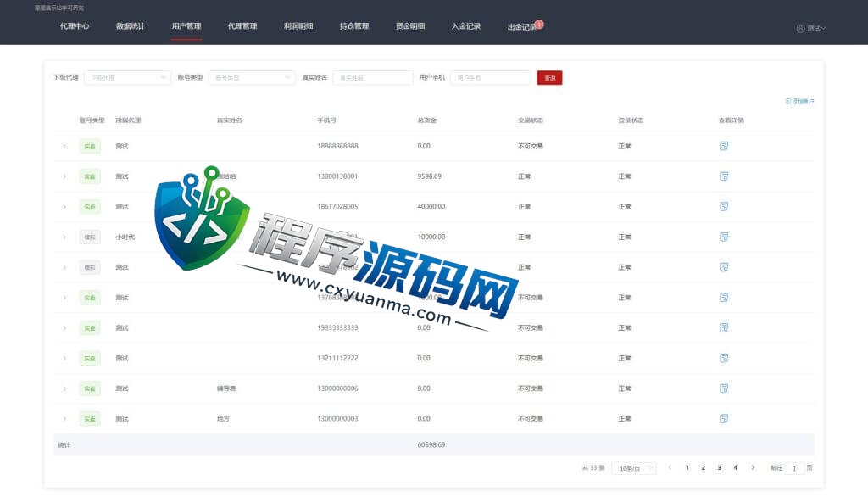Viewport: 868px width, 497px height.
Task: Expand the 小时代 row
Action: [x=64, y=237]
